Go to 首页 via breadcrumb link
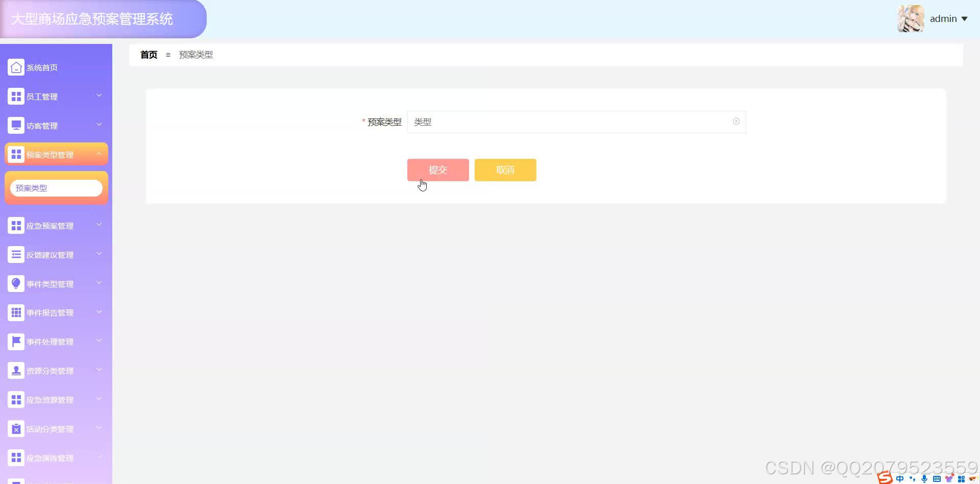Image resolution: width=980 pixels, height=484 pixels. [x=149, y=55]
